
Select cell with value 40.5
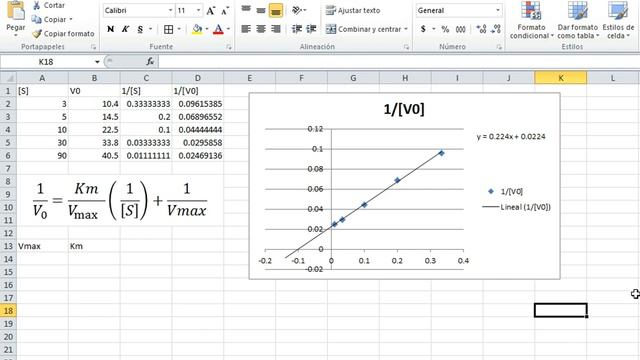pyautogui.click(x=94, y=156)
